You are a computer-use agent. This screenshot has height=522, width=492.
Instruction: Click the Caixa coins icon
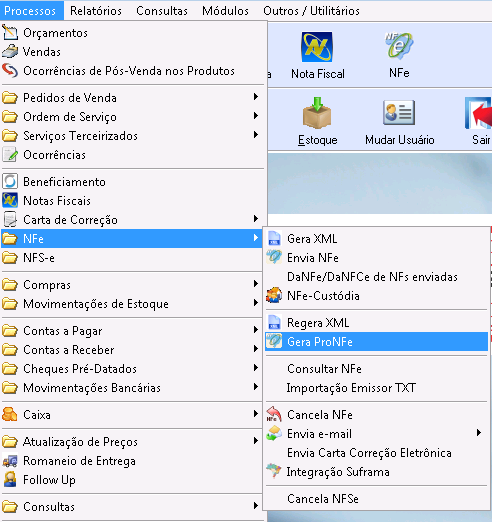(10, 415)
